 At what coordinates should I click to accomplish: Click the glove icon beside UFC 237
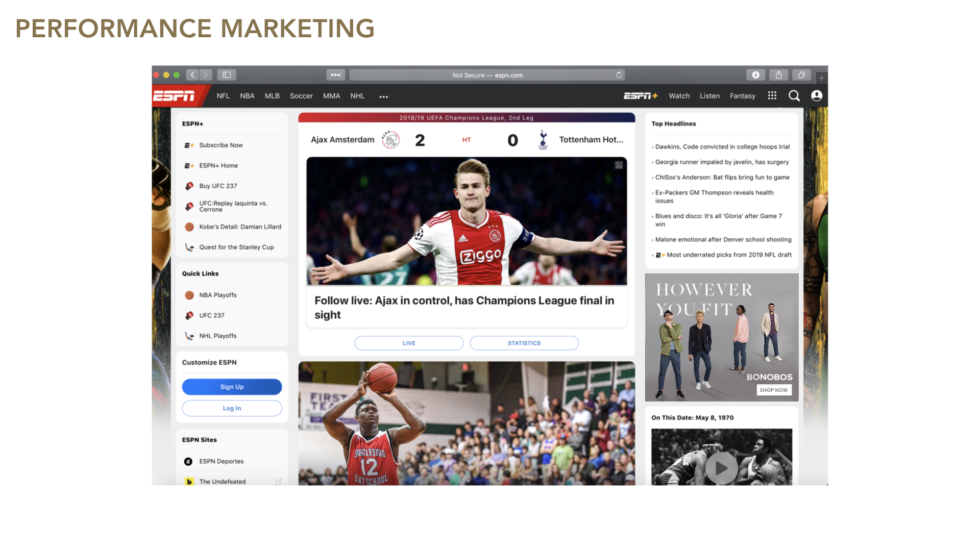[x=189, y=316]
